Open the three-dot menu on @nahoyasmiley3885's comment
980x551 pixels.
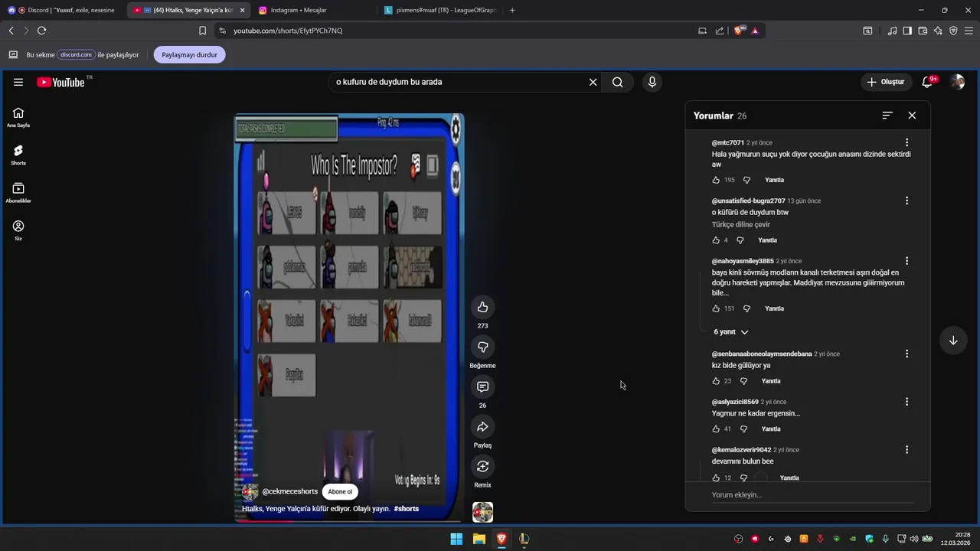[906, 261]
